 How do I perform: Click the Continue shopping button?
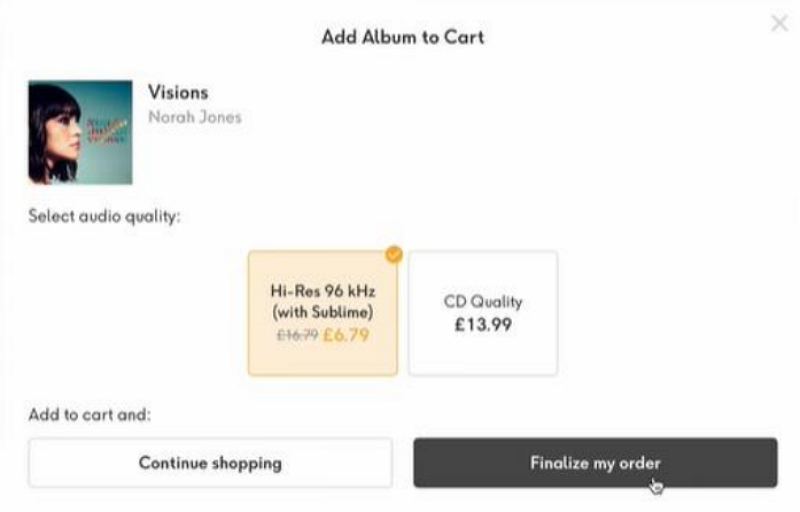pyautogui.click(x=210, y=463)
